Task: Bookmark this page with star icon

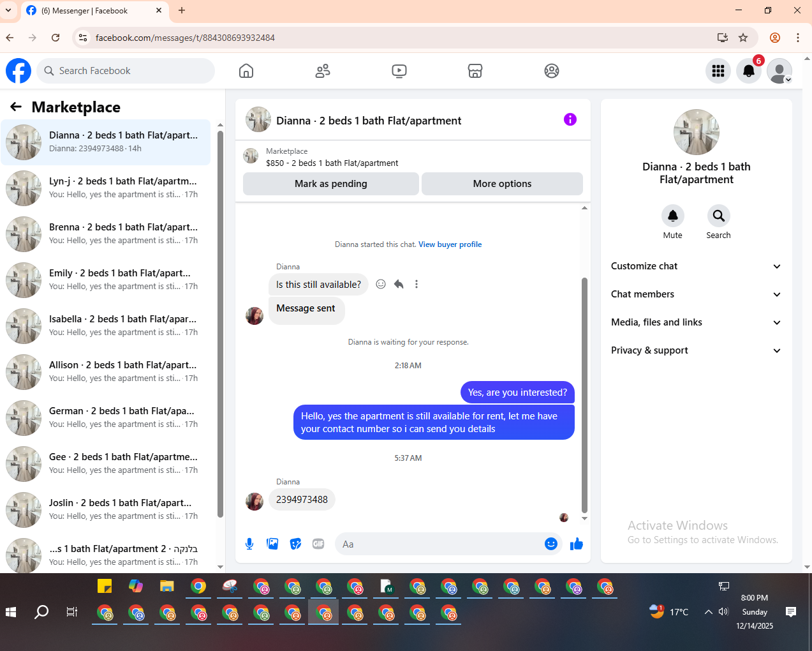Action: point(743,38)
